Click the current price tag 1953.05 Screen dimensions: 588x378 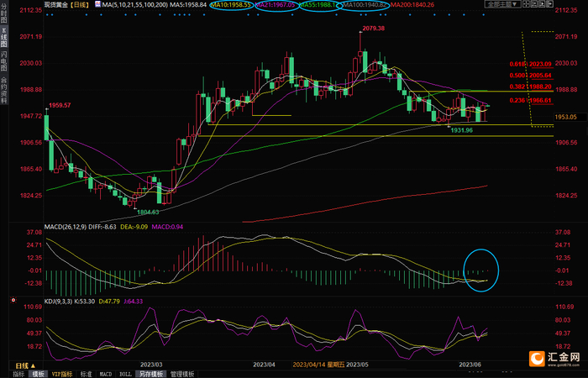tap(570, 117)
